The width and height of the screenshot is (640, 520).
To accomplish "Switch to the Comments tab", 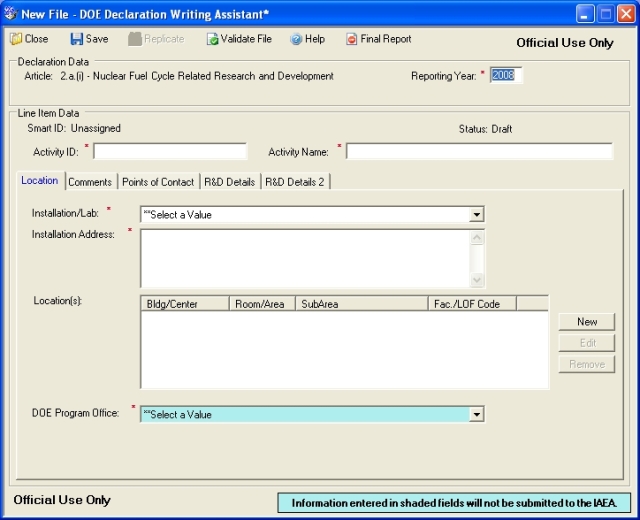I will pos(90,182).
